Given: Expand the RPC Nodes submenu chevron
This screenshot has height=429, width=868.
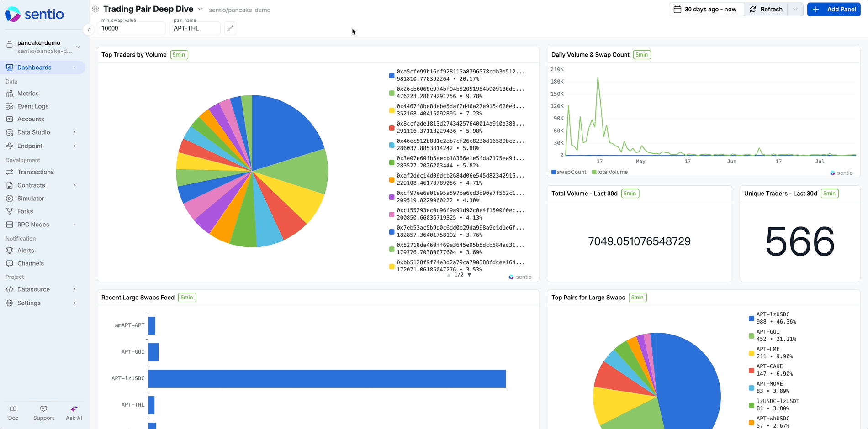Looking at the screenshot, I should tap(74, 225).
